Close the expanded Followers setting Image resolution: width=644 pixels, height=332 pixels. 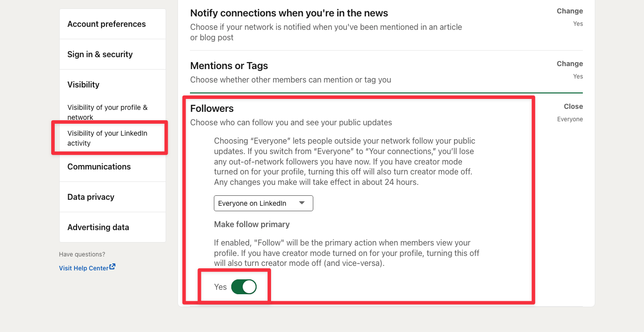point(573,106)
